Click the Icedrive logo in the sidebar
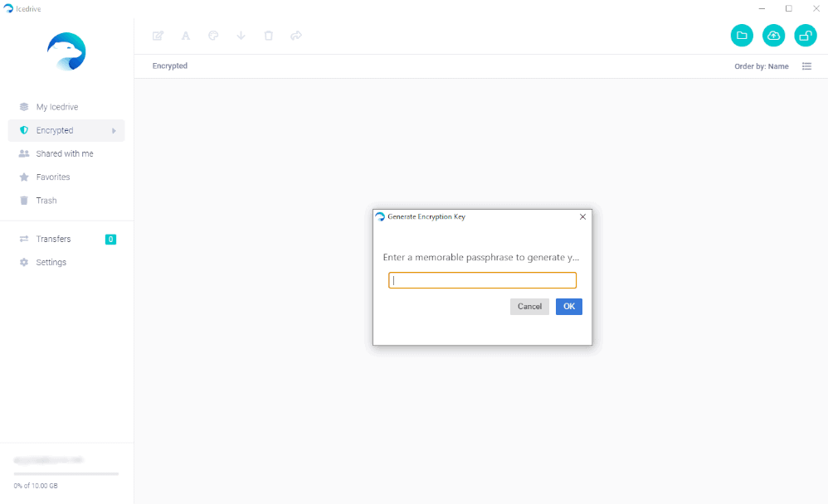Image resolution: width=828 pixels, height=504 pixels. [66, 51]
